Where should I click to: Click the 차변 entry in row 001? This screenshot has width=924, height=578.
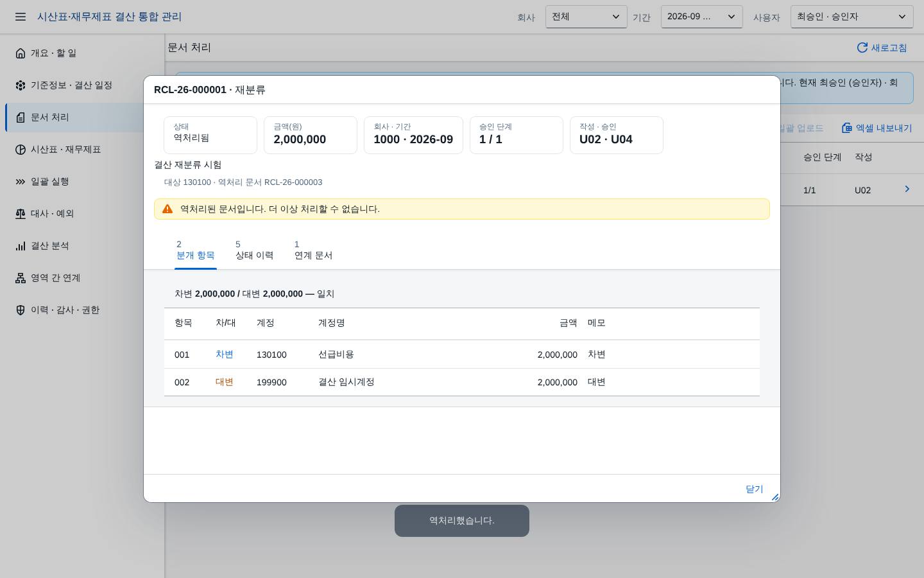pos(225,355)
